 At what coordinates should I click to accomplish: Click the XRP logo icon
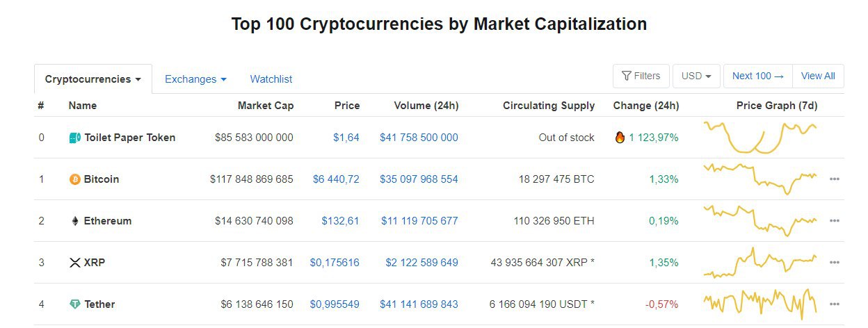click(x=75, y=263)
